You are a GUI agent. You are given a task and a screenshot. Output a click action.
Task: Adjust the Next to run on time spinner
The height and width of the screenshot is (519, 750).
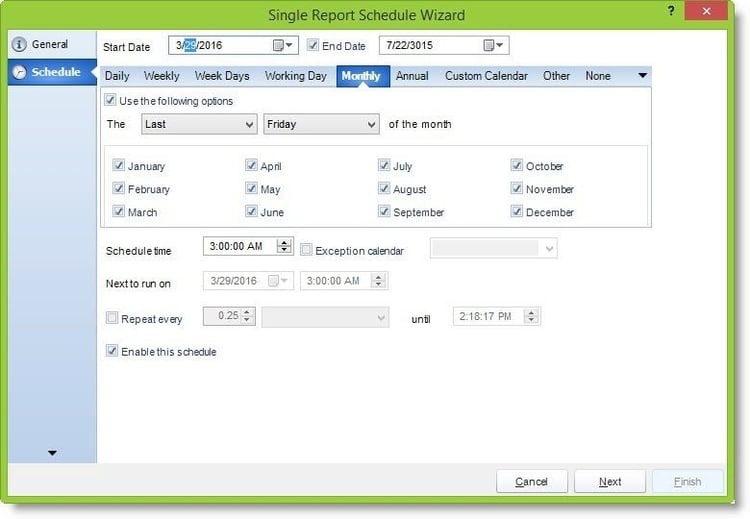(378, 281)
